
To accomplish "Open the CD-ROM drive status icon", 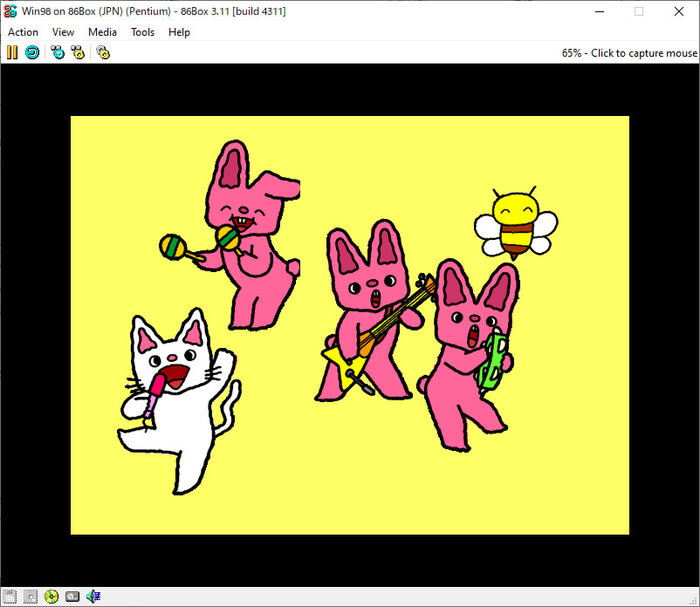I will point(51,597).
